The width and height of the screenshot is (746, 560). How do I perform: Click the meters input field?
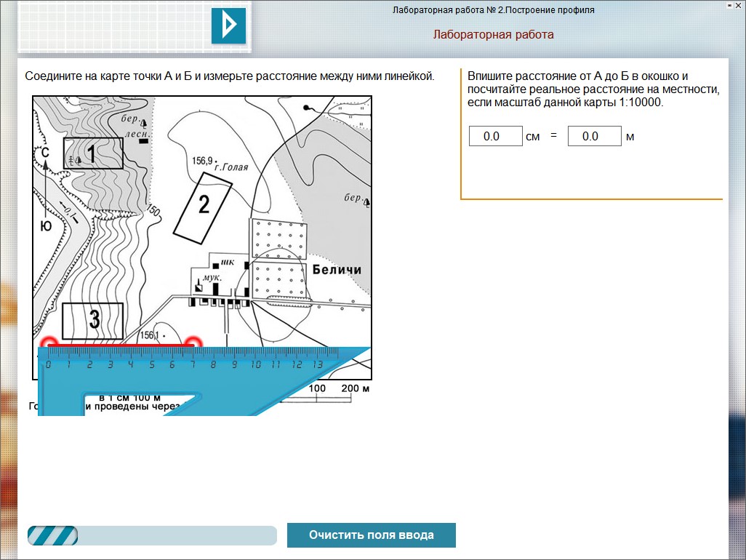[594, 136]
